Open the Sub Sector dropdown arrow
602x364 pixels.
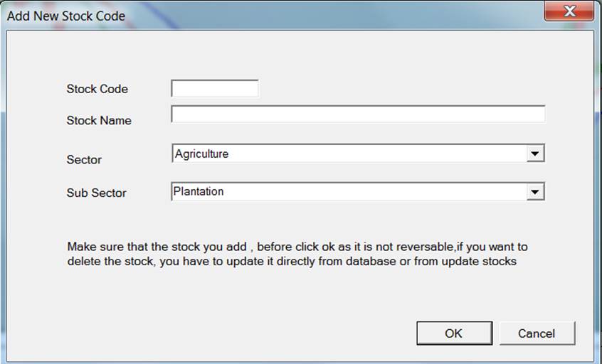[x=536, y=191]
